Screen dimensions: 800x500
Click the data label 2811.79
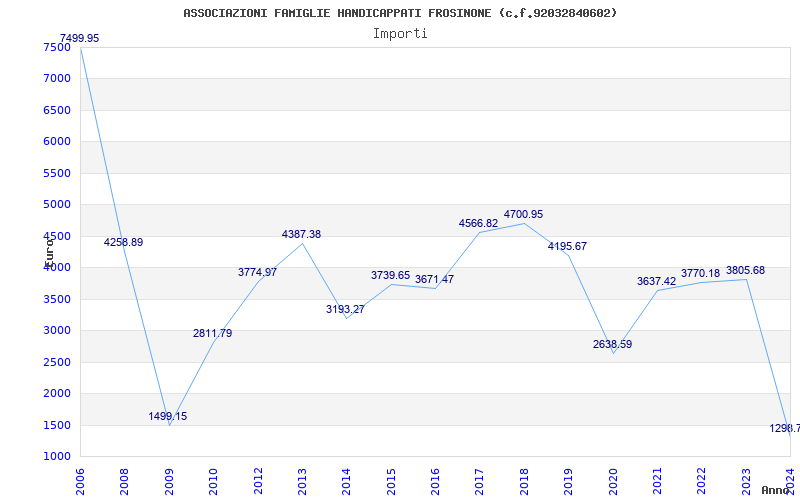click(x=213, y=334)
